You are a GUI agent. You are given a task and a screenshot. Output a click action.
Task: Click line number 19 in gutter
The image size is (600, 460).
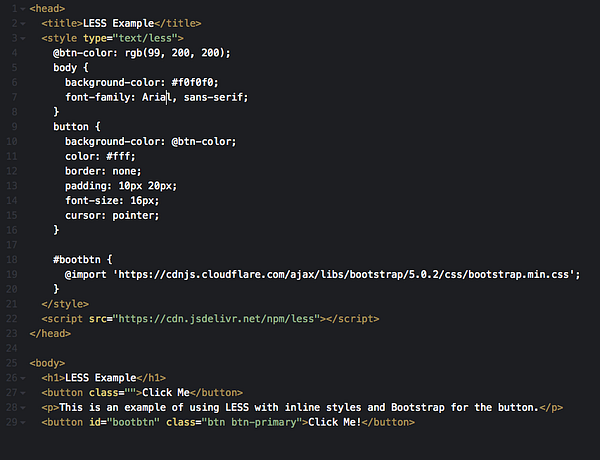11,273
